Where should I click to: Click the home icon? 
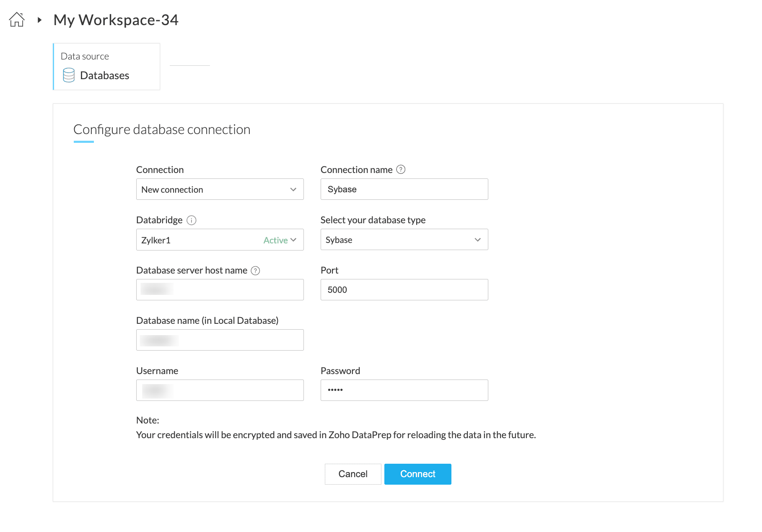coord(17,20)
